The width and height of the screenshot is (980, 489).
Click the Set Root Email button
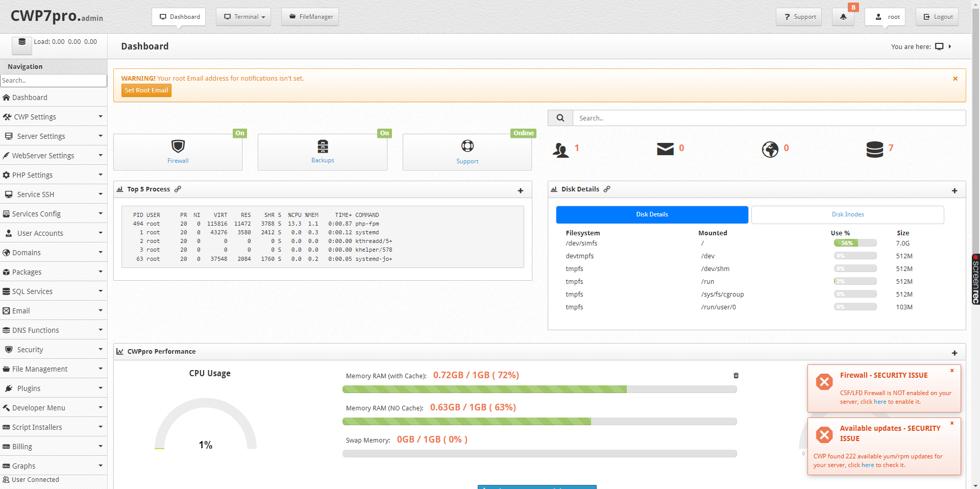146,90
